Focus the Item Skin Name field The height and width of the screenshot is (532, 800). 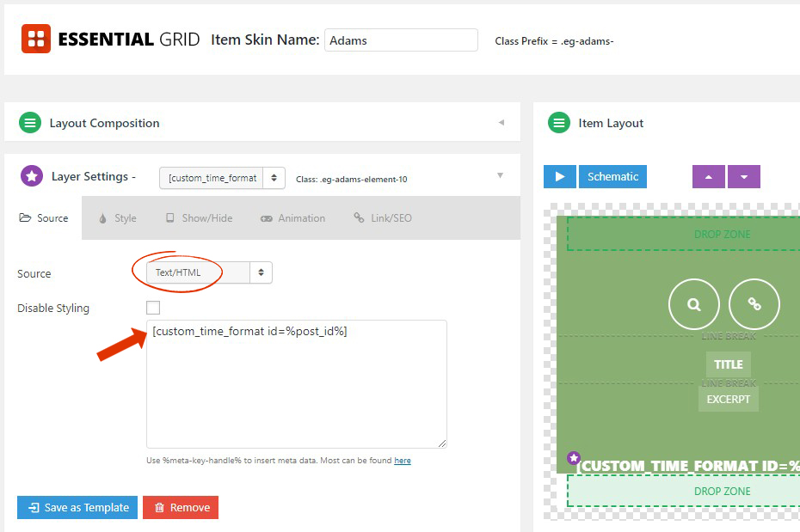tap(401, 40)
